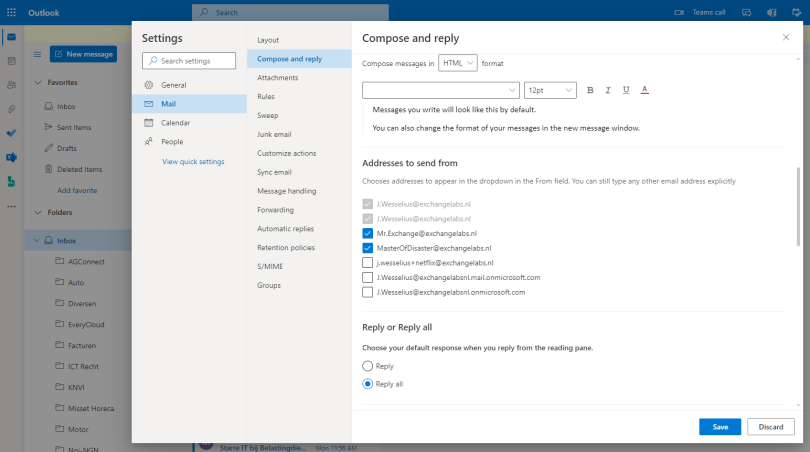Click the Italic formatting icon

(x=608, y=90)
